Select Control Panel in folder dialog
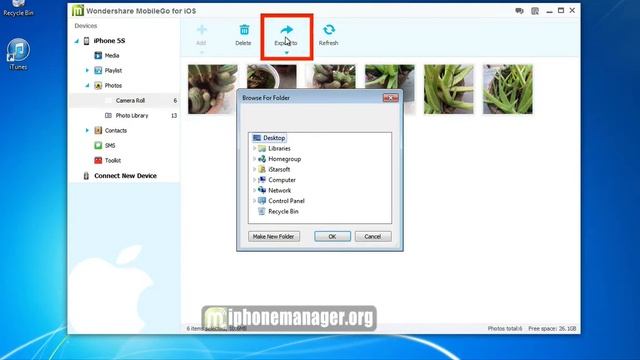 coord(286,201)
